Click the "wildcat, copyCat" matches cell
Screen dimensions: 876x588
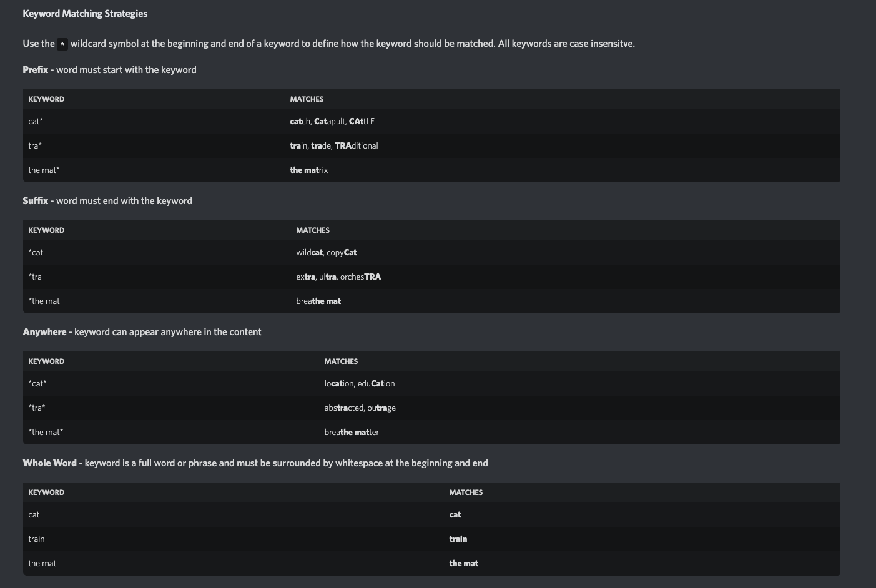point(326,253)
